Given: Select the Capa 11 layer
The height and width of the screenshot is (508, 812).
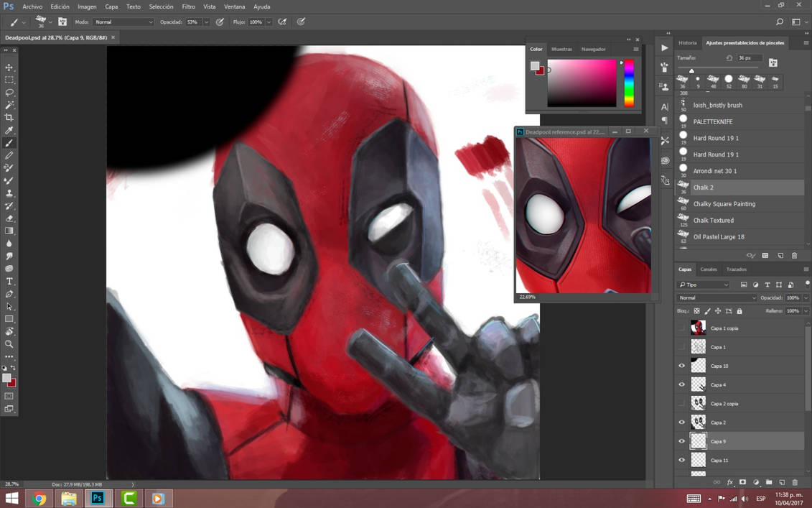Looking at the screenshot, I should point(740,460).
